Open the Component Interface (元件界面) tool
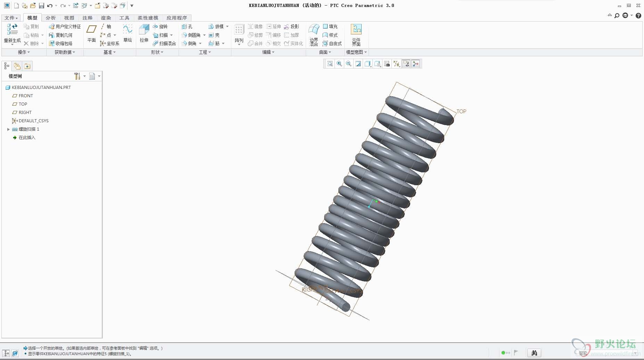 pos(356,35)
